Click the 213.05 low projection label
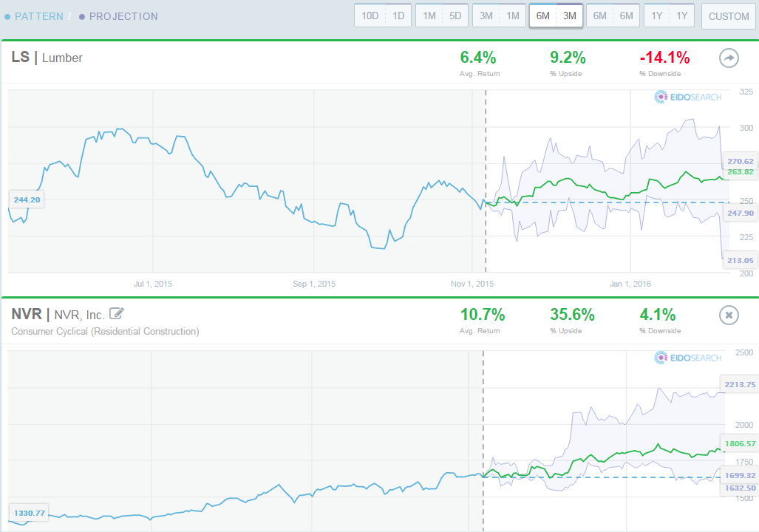759x532 pixels. [x=740, y=260]
